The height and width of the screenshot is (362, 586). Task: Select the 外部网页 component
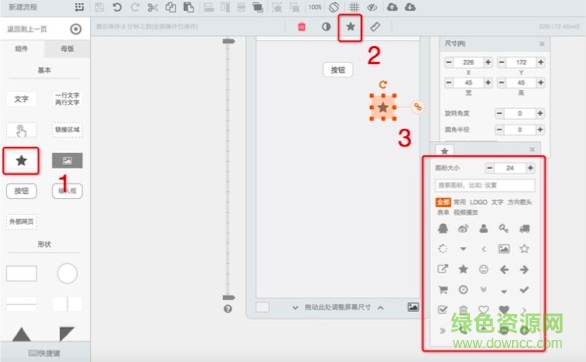tap(21, 222)
